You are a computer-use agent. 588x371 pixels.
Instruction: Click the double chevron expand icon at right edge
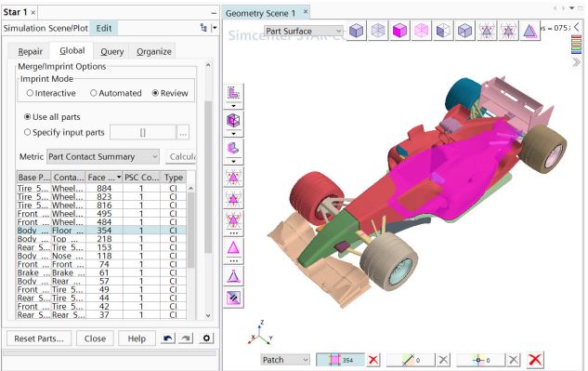(x=576, y=62)
